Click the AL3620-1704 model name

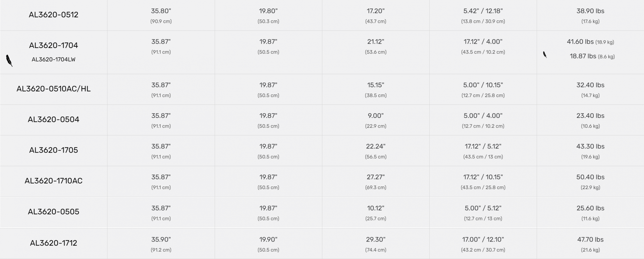click(54, 45)
